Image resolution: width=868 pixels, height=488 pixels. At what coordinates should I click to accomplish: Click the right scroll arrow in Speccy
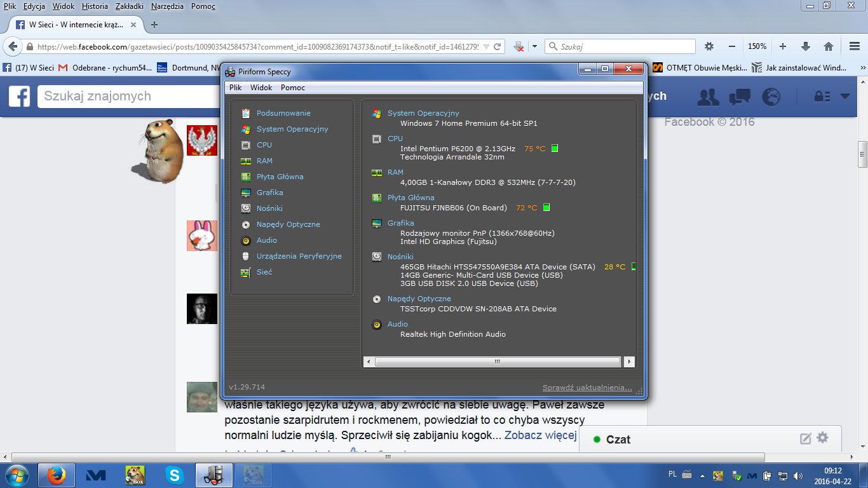pos(629,362)
